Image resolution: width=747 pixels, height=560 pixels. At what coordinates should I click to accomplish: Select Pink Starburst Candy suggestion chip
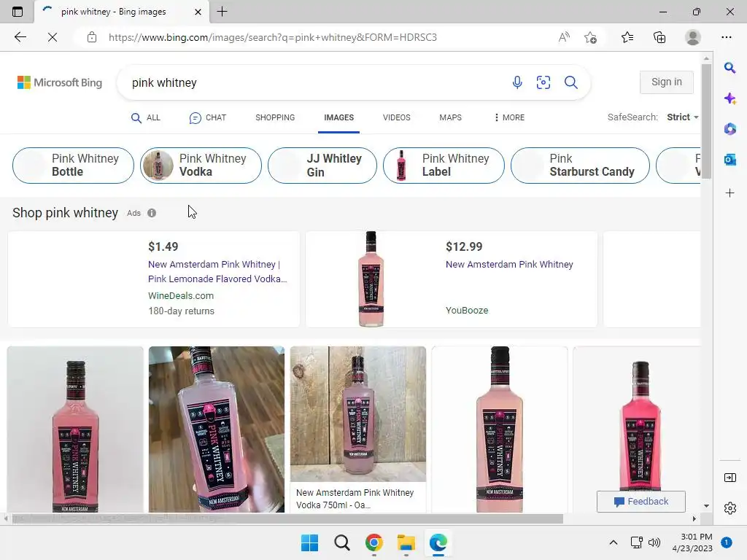(x=580, y=166)
